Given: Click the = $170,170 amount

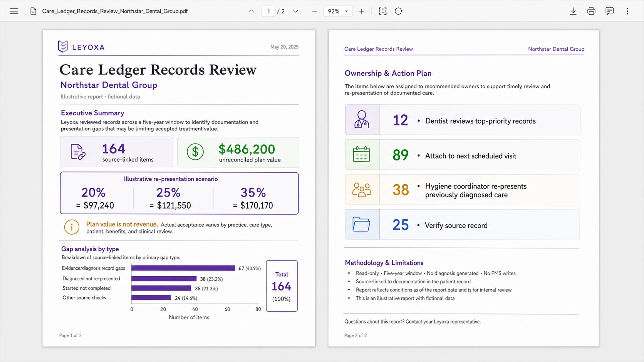Looking at the screenshot, I should [253, 205].
